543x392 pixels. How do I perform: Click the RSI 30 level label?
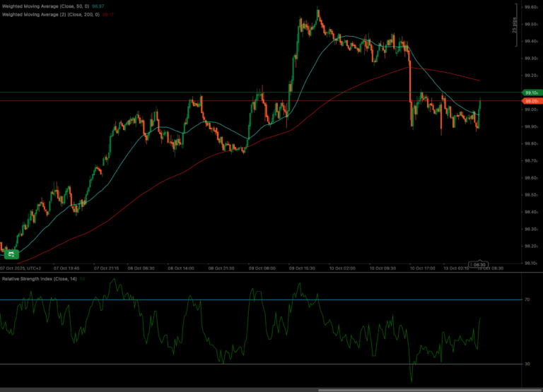(527, 364)
